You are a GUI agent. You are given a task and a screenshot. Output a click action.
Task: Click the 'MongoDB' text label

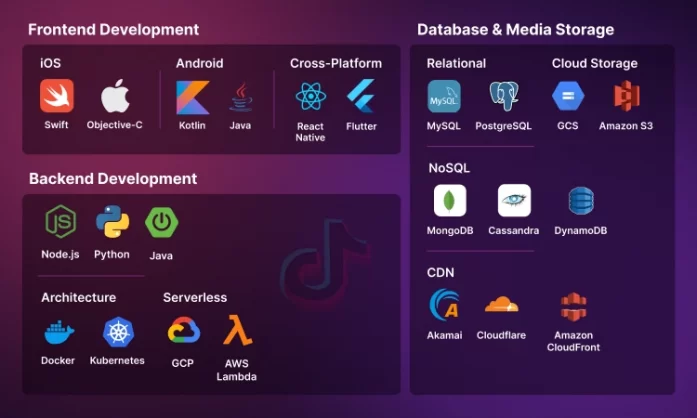pos(450,231)
